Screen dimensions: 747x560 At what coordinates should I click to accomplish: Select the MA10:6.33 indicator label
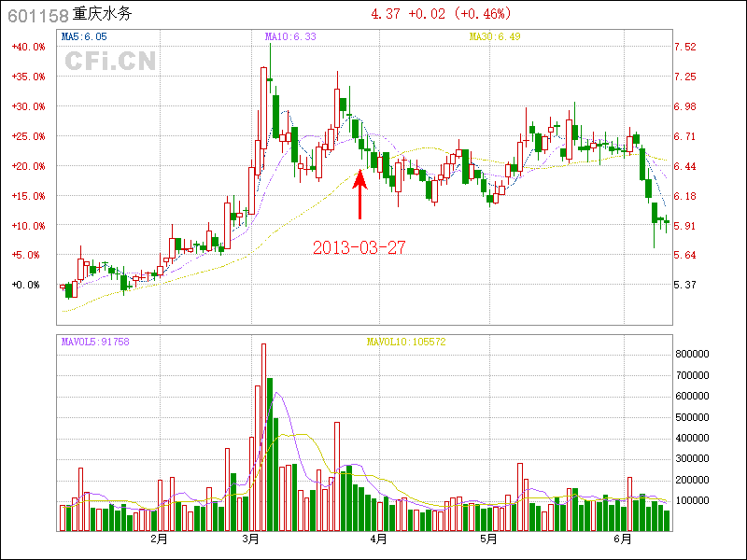(x=290, y=36)
